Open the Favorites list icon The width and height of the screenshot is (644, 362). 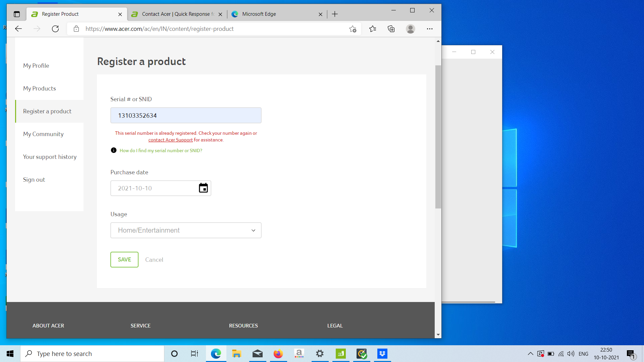coord(373,29)
